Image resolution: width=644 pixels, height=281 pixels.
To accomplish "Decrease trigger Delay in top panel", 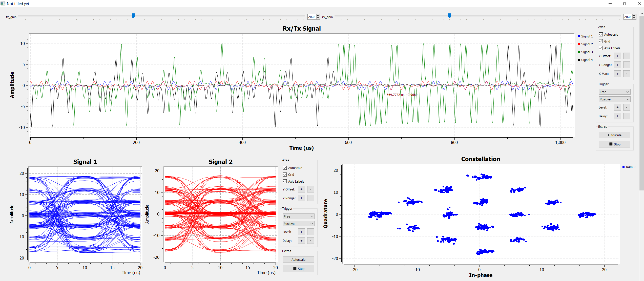I will coord(627,116).
